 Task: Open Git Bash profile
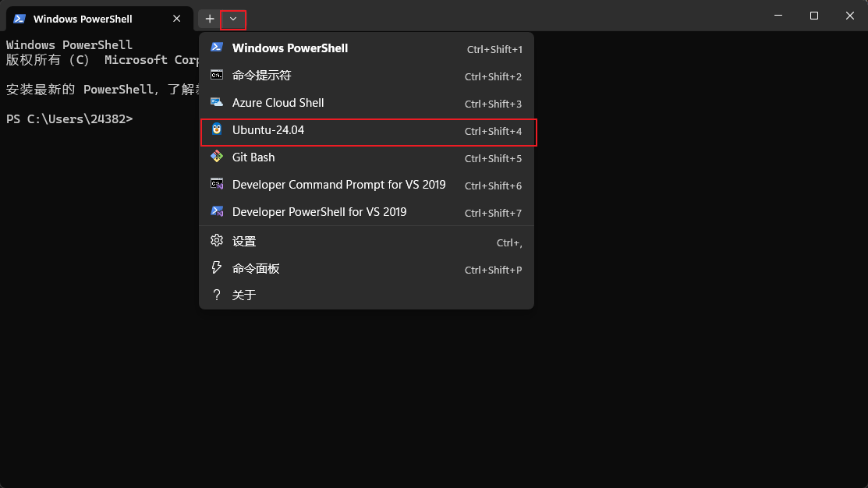[367, 157]
